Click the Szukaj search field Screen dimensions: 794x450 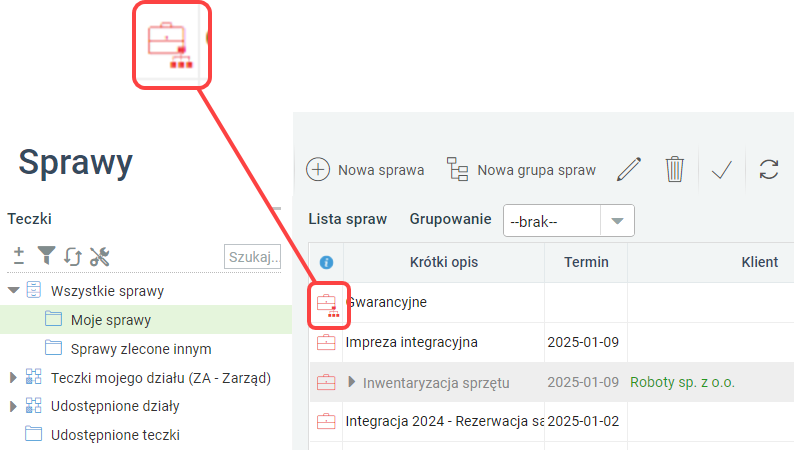coord(252,257)
